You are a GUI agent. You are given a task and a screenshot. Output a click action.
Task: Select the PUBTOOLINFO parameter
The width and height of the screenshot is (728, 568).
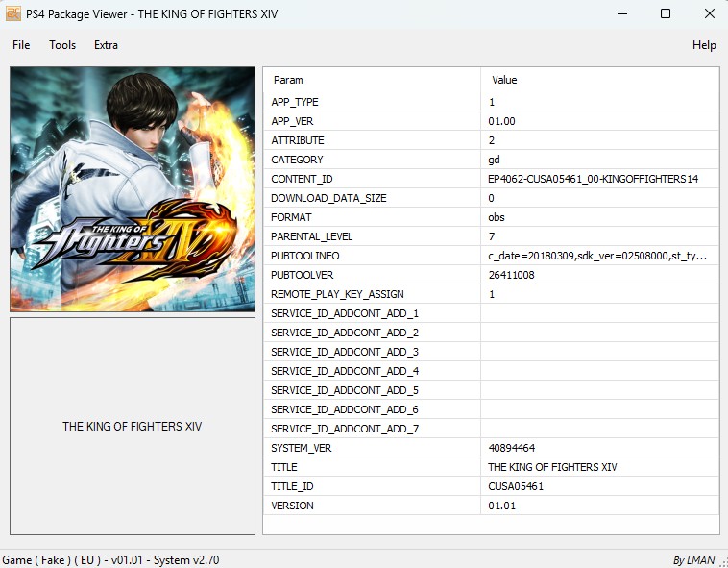point(305,256)
